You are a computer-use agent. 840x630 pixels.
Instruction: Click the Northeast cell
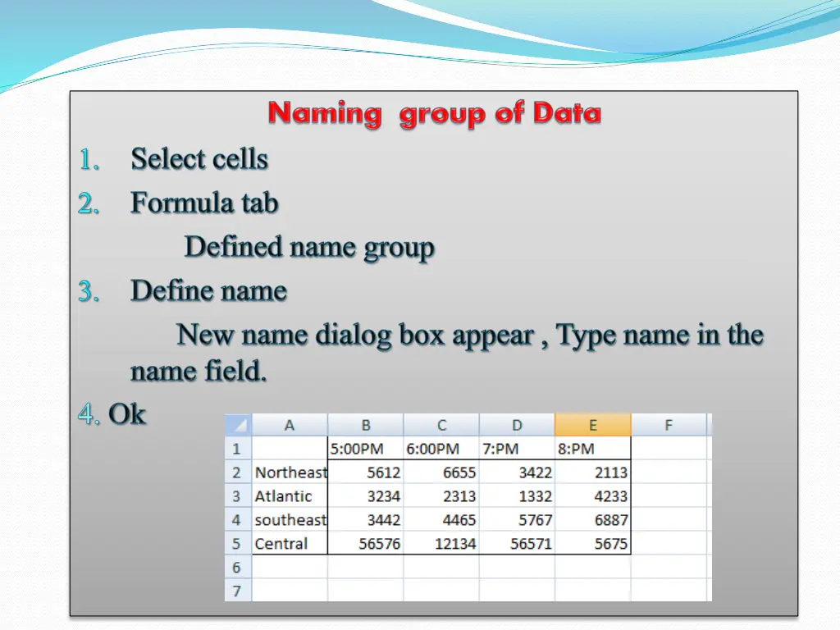(290, 472)
